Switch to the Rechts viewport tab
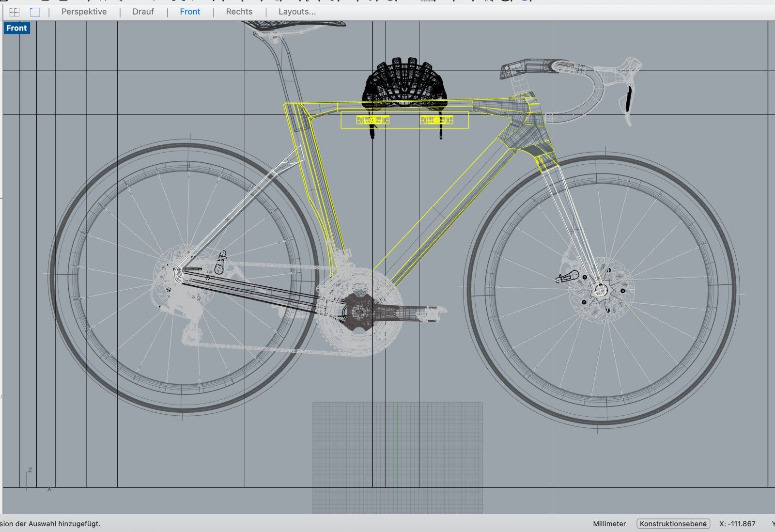The width and height of the screenshot is (775, 532). (x=239, y=12)
